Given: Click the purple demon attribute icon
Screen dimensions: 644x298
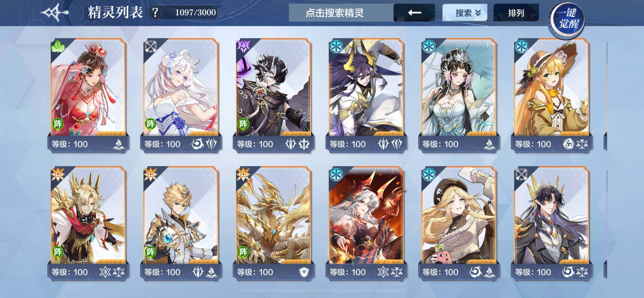Looking at the screenshot, I should [x=243, y=46].
